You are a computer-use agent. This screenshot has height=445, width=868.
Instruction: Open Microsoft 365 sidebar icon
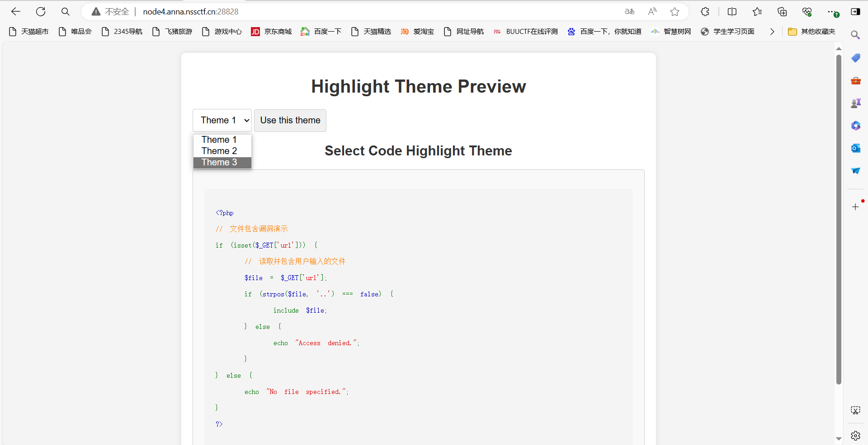pyautogui.click(x=856, y=126)
